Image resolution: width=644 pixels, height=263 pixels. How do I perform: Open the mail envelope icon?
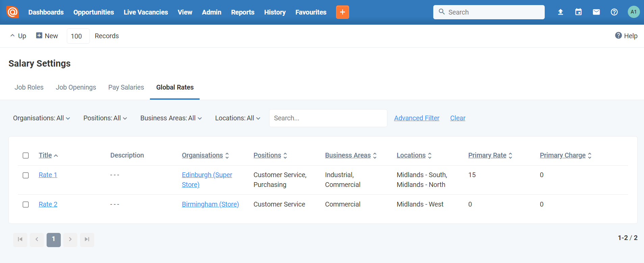[596, 12]
